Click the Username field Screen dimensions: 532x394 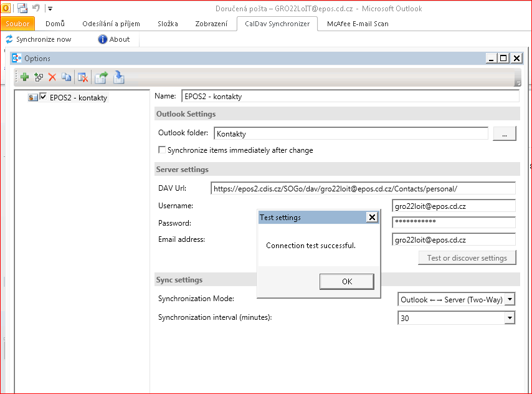tap(454, 206)
